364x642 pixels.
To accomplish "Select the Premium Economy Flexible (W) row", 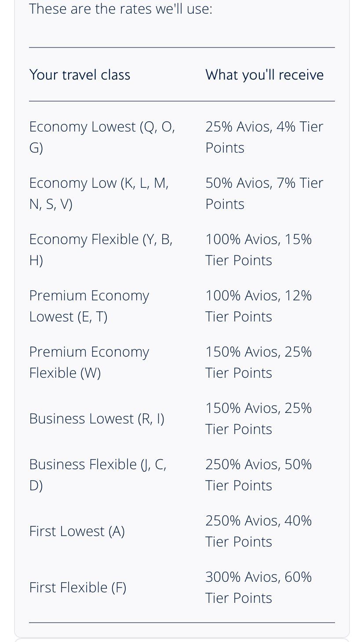I will 182,362.
